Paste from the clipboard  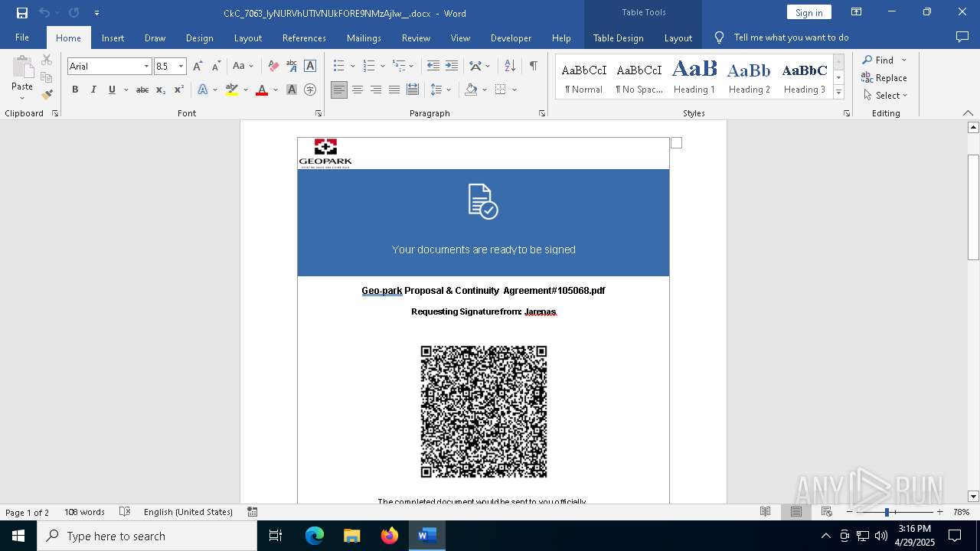coord(22,73)
